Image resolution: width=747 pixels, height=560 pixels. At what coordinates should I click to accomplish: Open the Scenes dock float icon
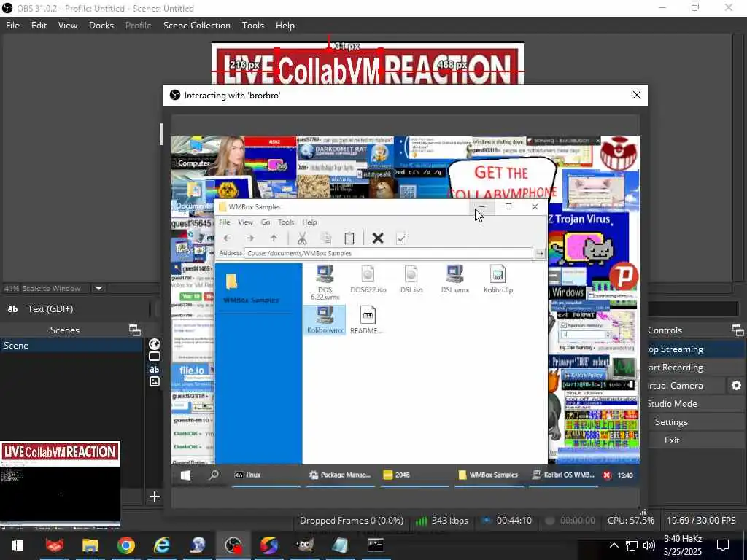point(135,330)
